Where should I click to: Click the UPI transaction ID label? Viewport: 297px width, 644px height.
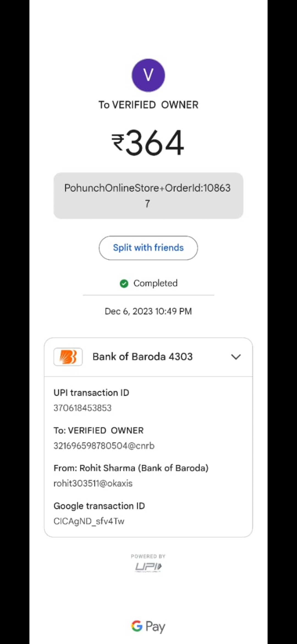(x=91, y=393)
